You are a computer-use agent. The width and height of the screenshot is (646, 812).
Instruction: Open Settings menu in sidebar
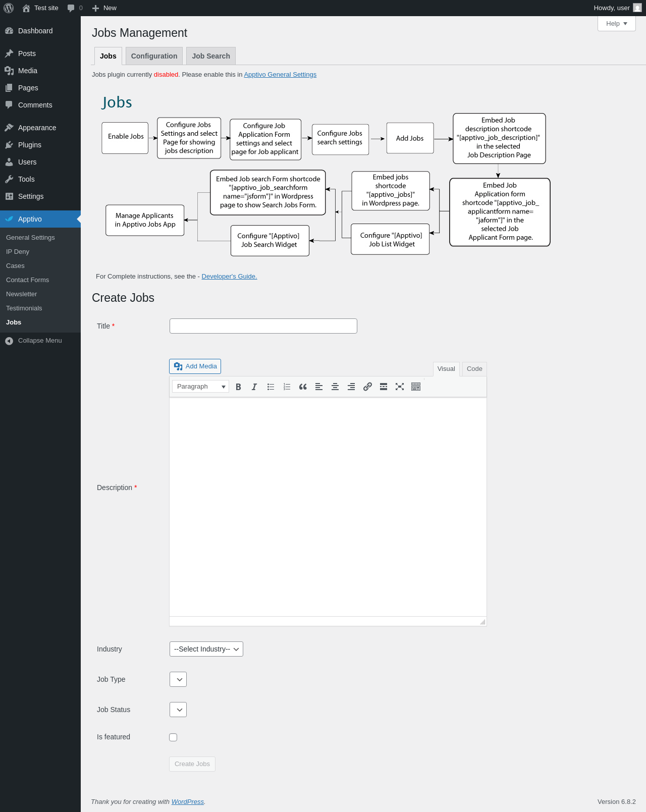40,196
